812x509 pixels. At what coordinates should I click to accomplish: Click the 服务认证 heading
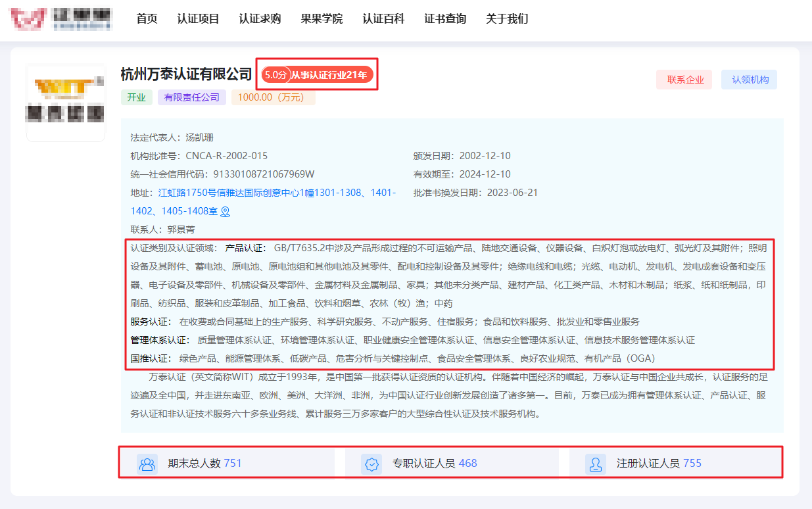(x=151, y=322)
